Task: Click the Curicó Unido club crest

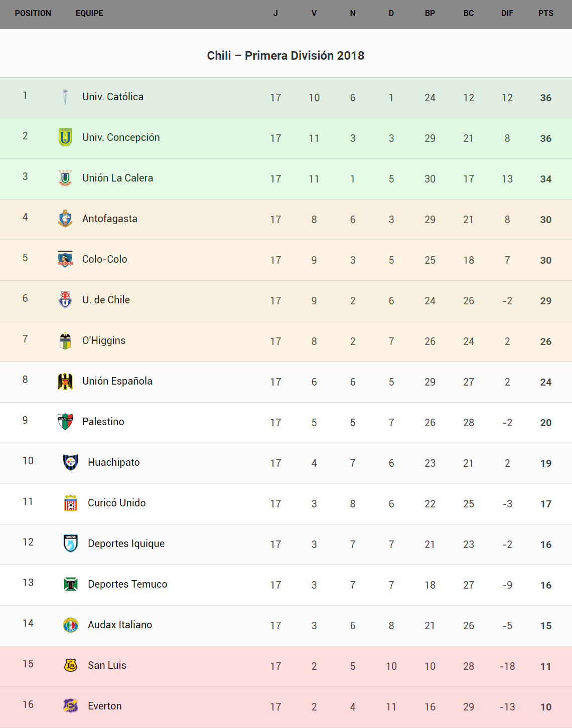Action: [x=71, y=503]
